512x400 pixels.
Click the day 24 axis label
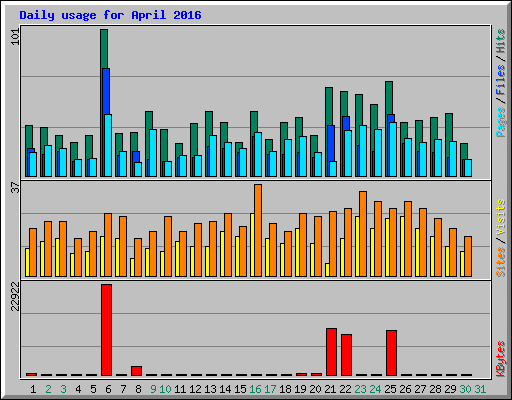(x=375, y=389)
